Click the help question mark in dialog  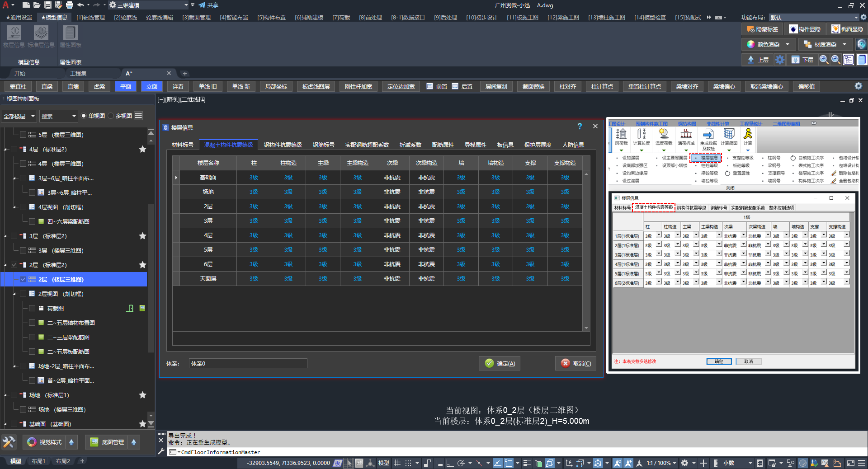(x=580, y=127)
